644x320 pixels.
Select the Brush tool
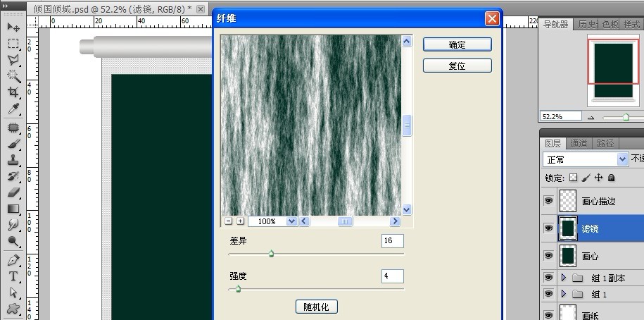pos(13,144)
